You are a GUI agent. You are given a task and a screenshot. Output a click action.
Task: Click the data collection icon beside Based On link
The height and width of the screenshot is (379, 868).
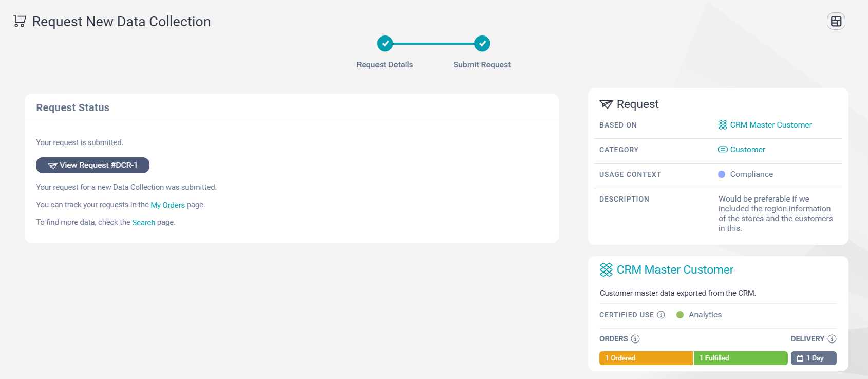723,125
